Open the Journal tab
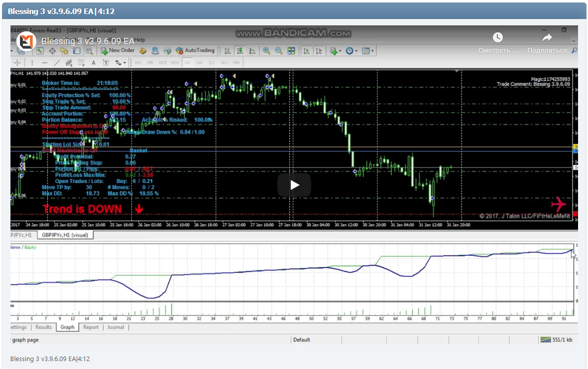This screenshot has height=369, width=588. (x=116, y=327)
